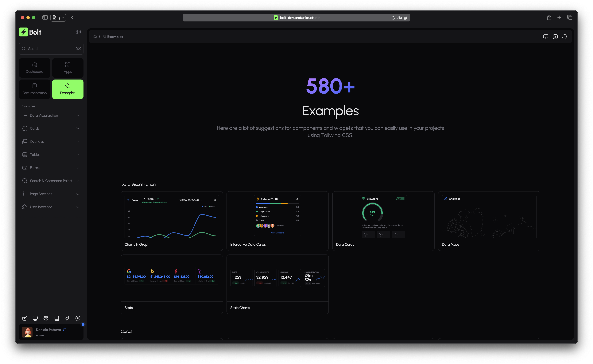This screenshot has height=364, width=593.
Task: Click the sparkles AI icon in bottom sidebar
Action: coord(67,318)
